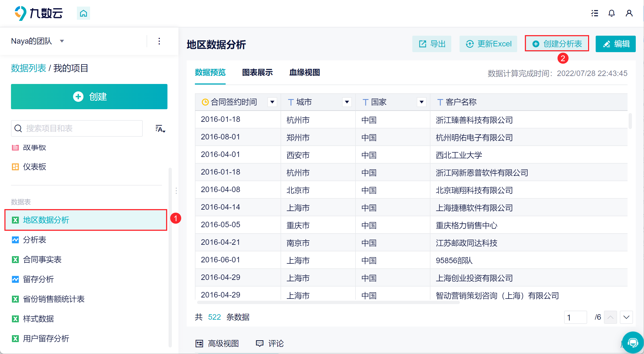Image resolution: width=644 pixels, height=354 pixels.
Task: Click the 创建分析表 button
Action: (557, 44)
